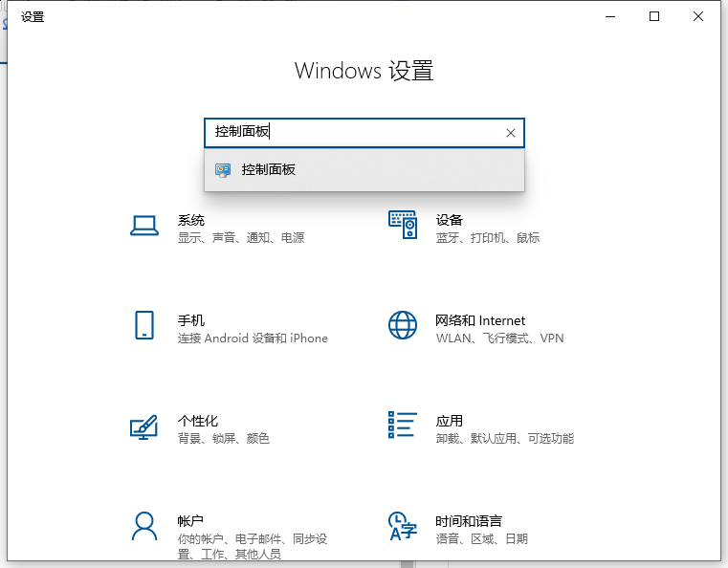Click the Apps list icon
The image size is (728, 568).
pyautogui.click(x=403, y=426)
